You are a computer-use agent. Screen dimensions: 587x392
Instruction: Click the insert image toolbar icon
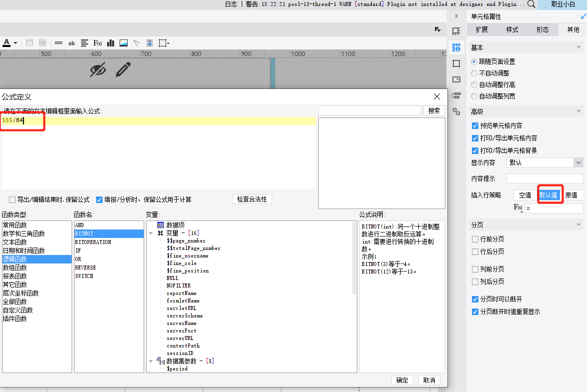point(124,43)
